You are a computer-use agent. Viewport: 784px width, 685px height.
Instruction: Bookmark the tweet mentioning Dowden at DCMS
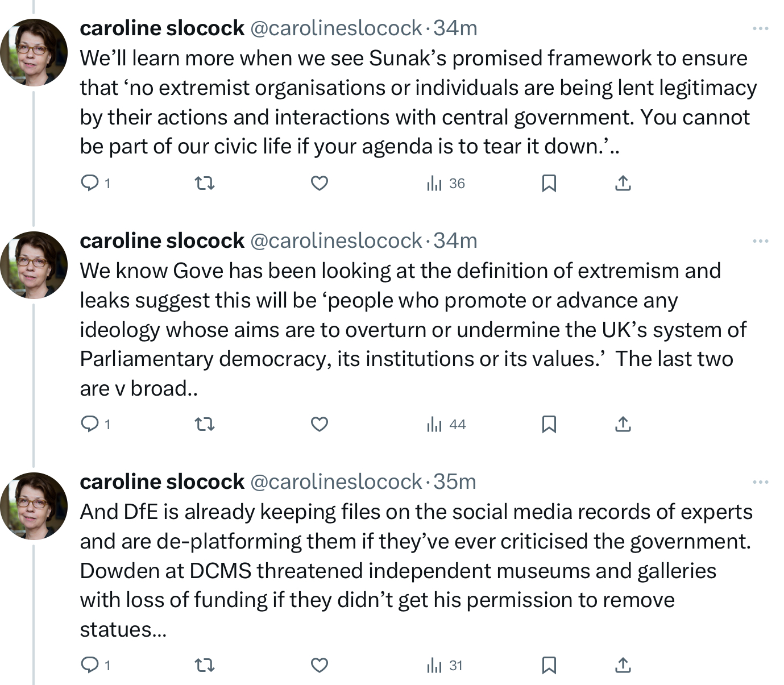tap(549, 665)
